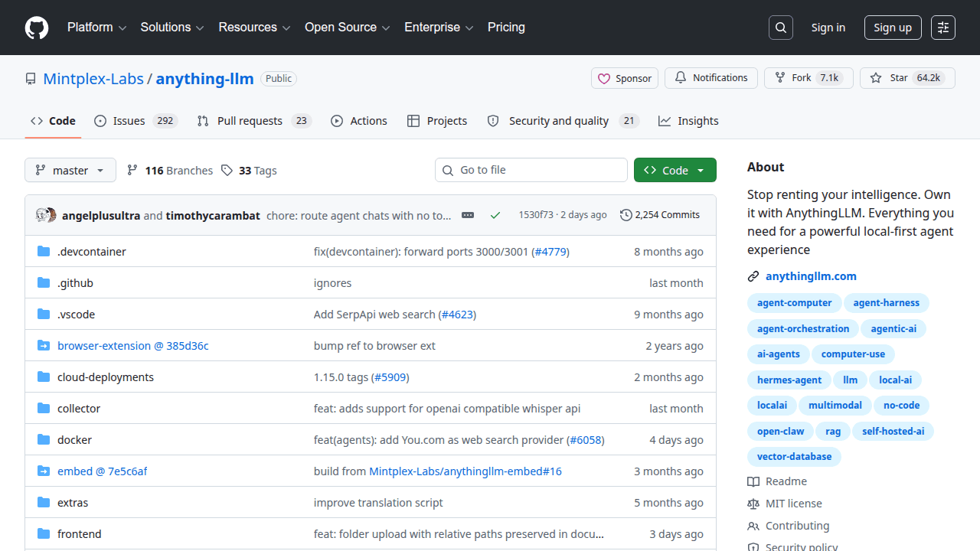Open the search magnifier icon
Image resolution: width=980 pixels, height=551 pixels.
pyautogui.click(x=780, y=28)
